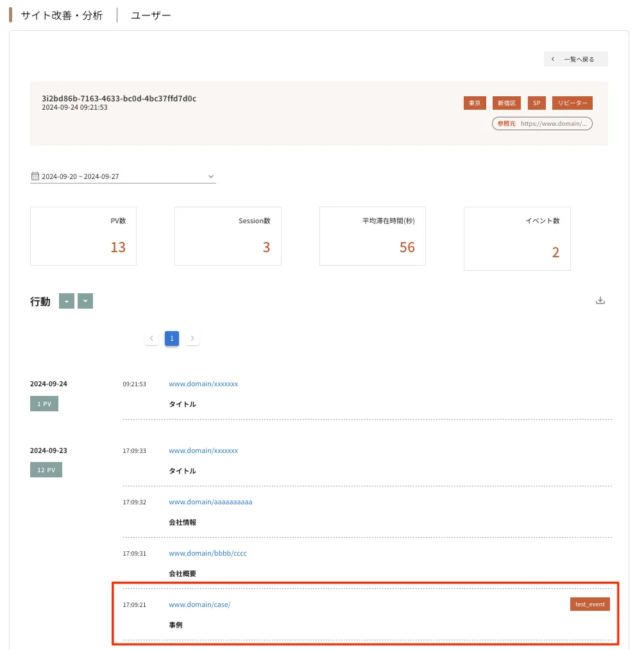Click the time 17:09:32
This screenshot has height=650, width=644.
[134, 502]
